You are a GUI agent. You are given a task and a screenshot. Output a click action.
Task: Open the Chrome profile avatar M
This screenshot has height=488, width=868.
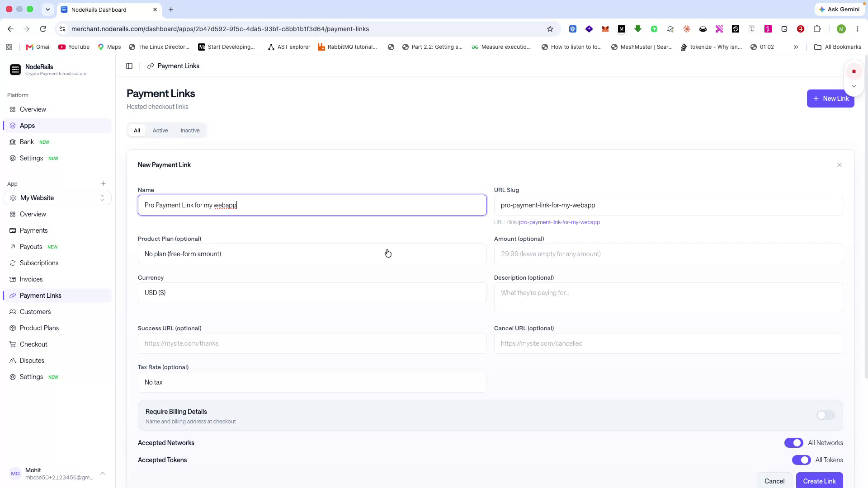click(841, 29)
